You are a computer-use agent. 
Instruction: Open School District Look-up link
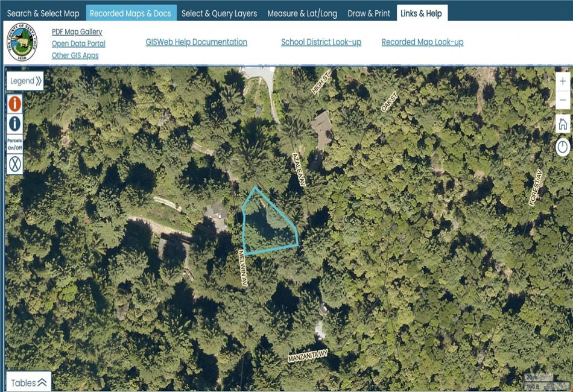(321, 42)
